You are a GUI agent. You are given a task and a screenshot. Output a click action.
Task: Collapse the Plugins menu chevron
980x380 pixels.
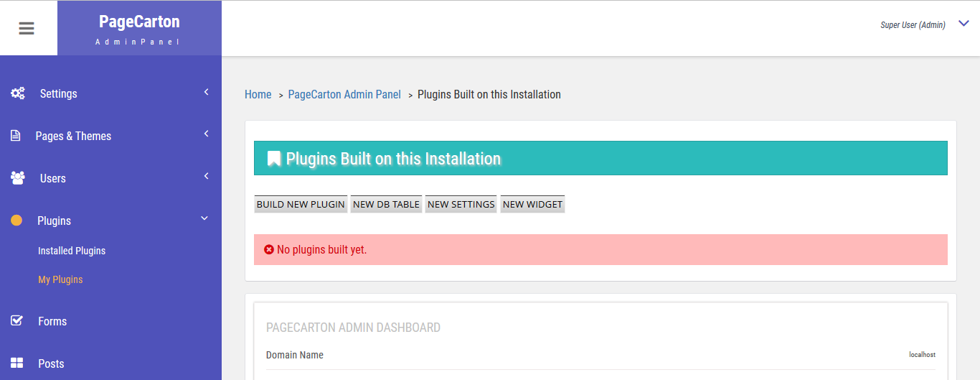point(204,218)
